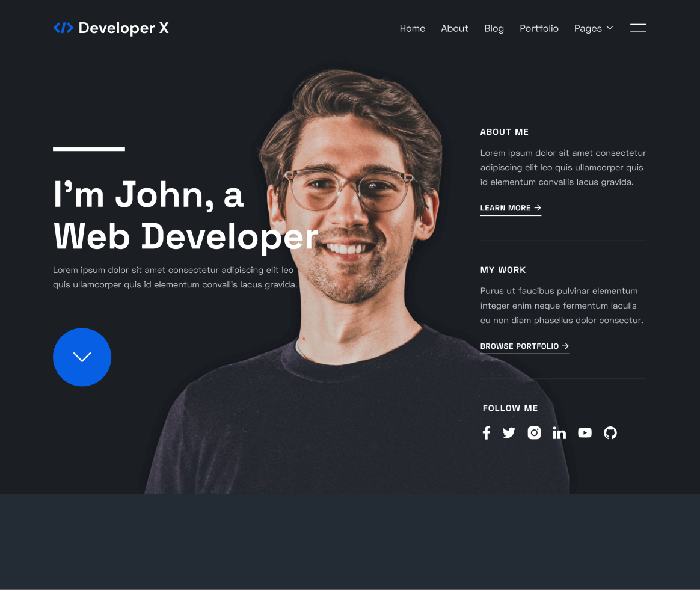Click the Learn More link under About Me
The width and height of the screenshot is (700, 590).
(506, 207)
